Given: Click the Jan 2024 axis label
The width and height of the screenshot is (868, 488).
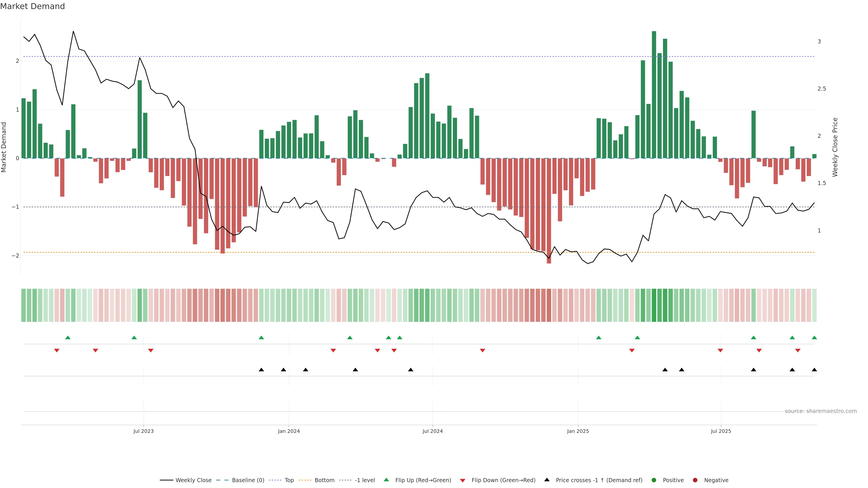Looking at the screenshot, I should click(x=289, y=431).
